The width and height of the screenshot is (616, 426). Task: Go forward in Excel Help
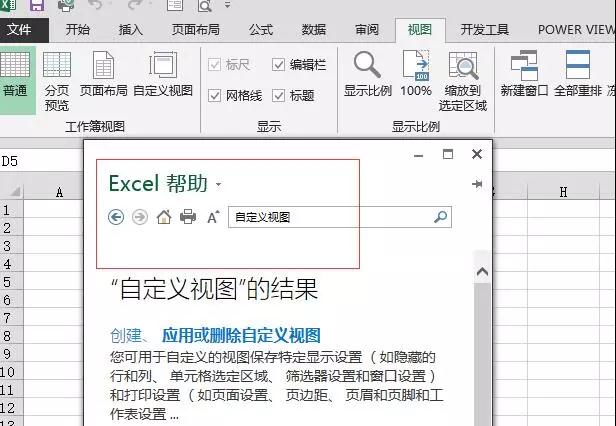[x=140, y=217]
